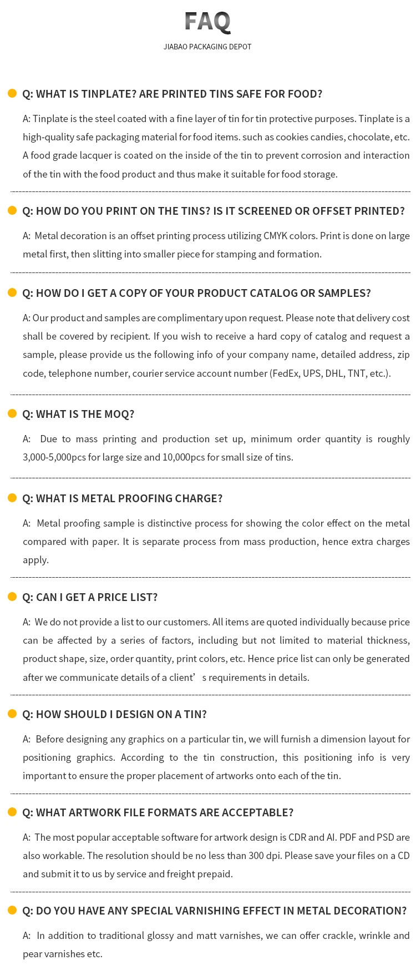The image size is (416, 980).
Task: Select bullet for product catalog question
Action: (x=12, y=292)
